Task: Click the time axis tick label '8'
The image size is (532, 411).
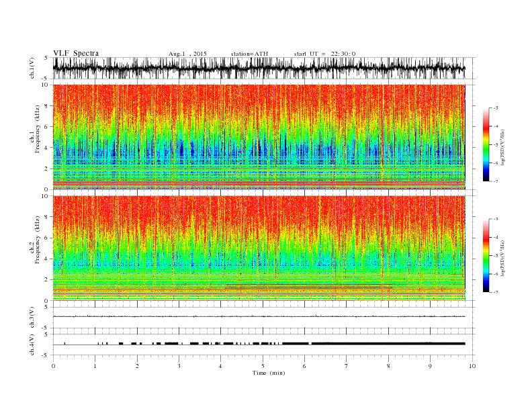Action: point(388,366)
